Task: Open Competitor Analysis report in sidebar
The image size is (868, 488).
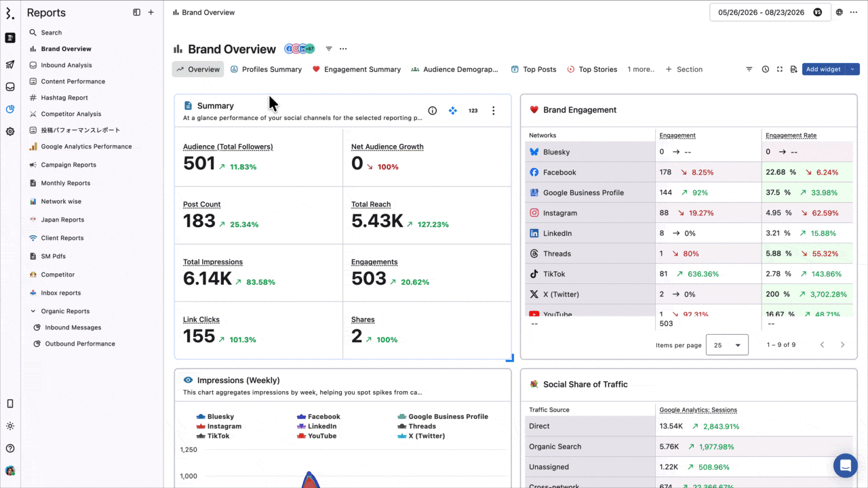Action: (71, 114)
